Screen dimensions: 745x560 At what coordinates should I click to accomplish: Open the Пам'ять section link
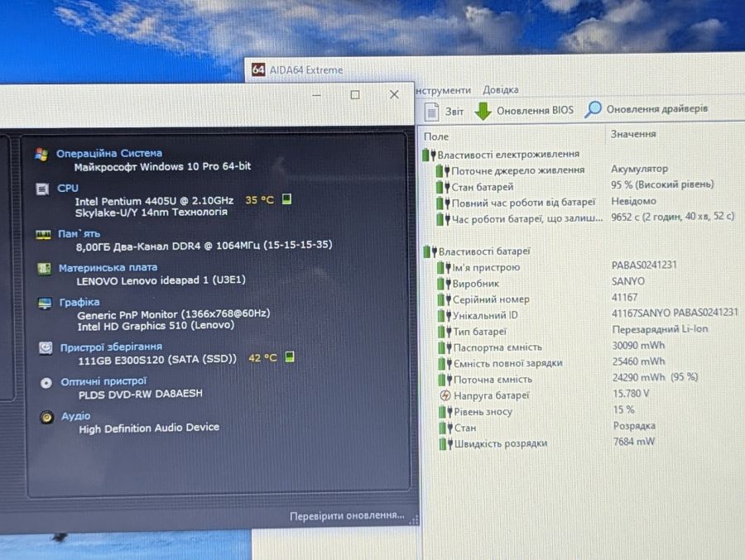click(x=79, y=234)
